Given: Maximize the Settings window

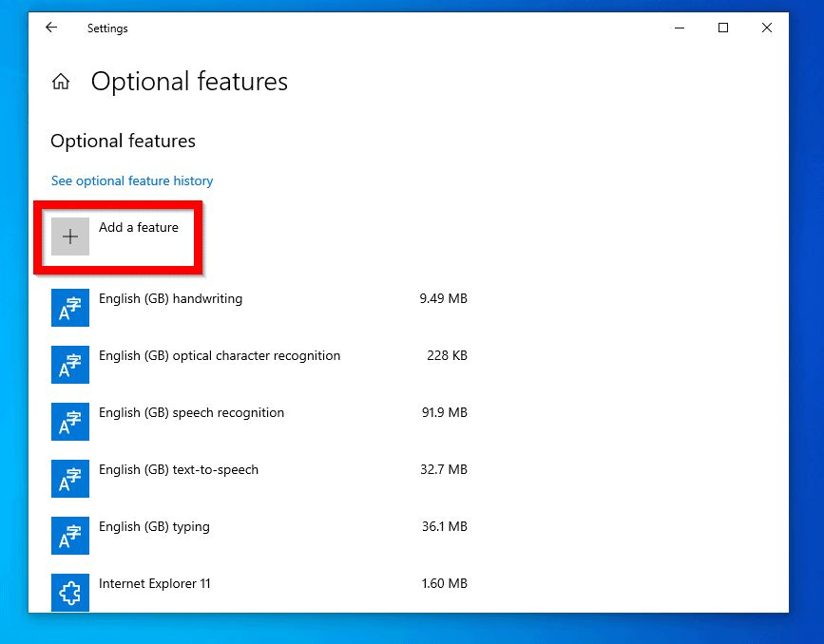Looking at the screenshot, I should [723, 28].
